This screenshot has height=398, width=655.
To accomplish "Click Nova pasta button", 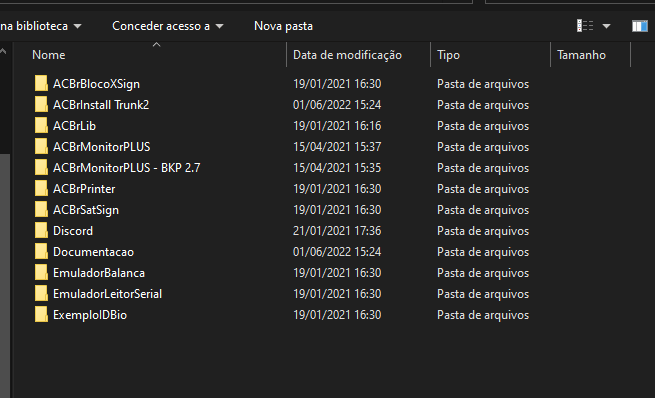I will pyautogui.click(x=283, y=26).
